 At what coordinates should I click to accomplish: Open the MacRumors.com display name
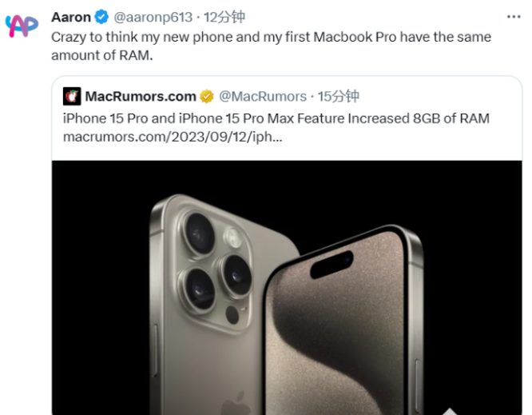click(141, 97)
